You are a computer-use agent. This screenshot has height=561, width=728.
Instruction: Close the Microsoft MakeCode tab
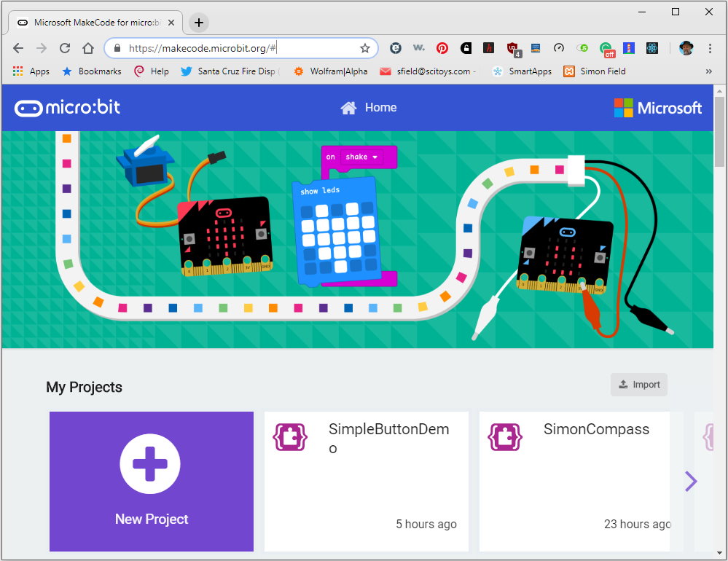(171, 23)
